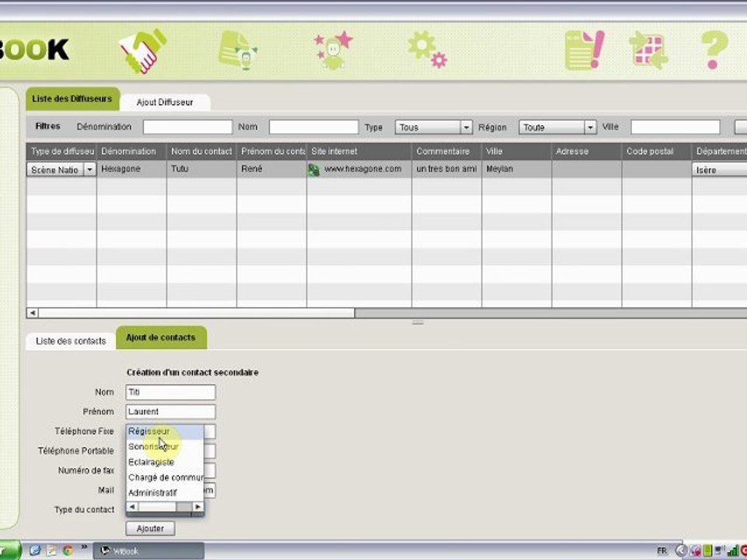The image size is (747, 560).
Task: Open the Type filter dropdown showing Tous
Action: point(433,127)
